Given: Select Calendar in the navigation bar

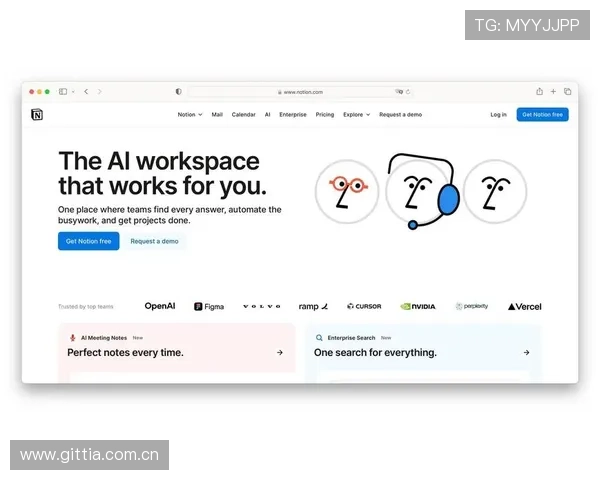Looking at the screenshot, I should tap(244, 114).
